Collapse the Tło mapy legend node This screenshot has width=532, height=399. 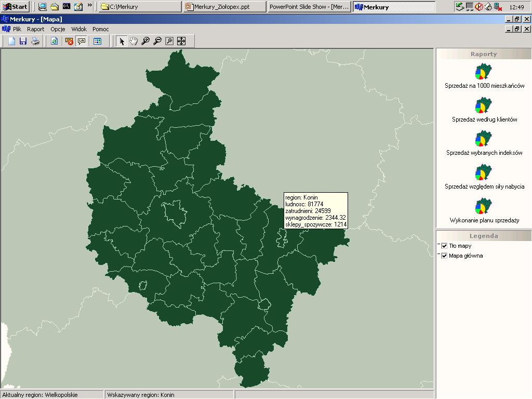tap(438, 244)
